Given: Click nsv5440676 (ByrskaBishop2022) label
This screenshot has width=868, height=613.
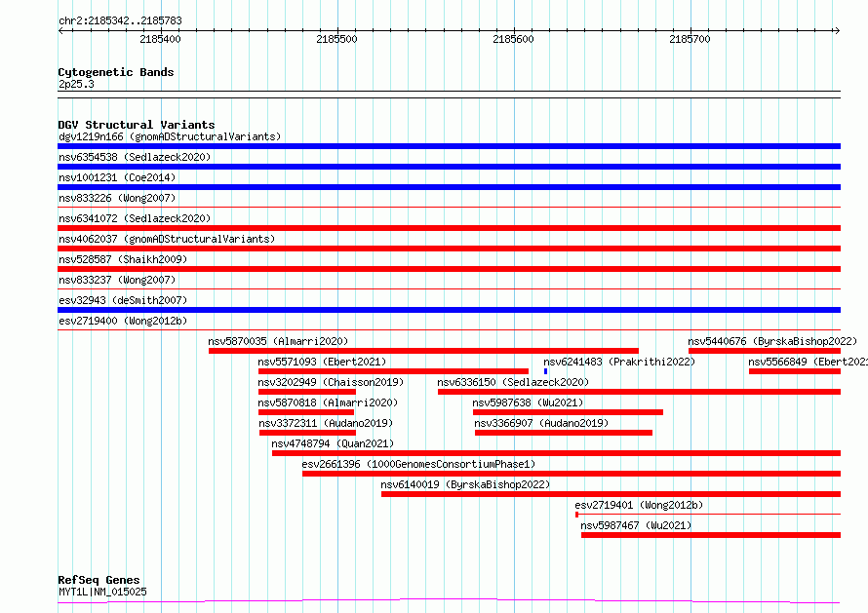Looking at the screenshot, I should (772, 341).
